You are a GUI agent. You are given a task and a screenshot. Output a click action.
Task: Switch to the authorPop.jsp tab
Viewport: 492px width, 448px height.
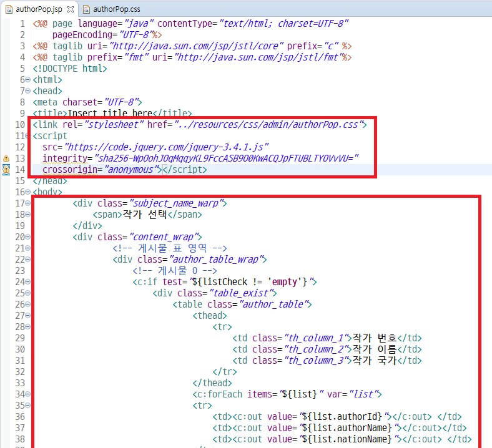pos(39,9)
